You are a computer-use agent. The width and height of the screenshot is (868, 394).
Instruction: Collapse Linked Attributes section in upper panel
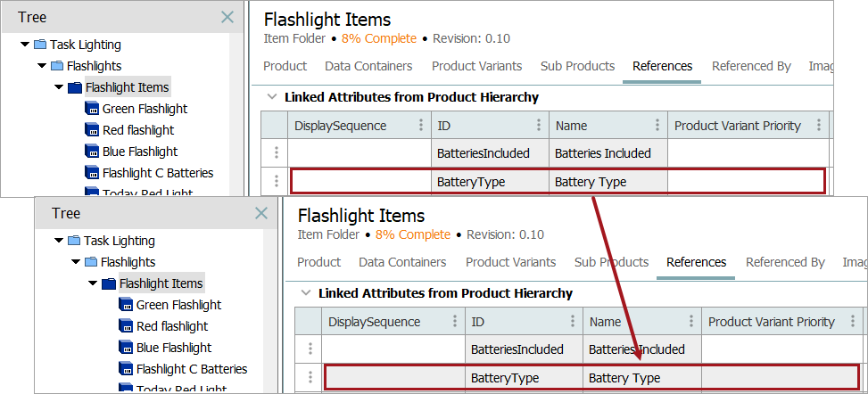[271, 97]
